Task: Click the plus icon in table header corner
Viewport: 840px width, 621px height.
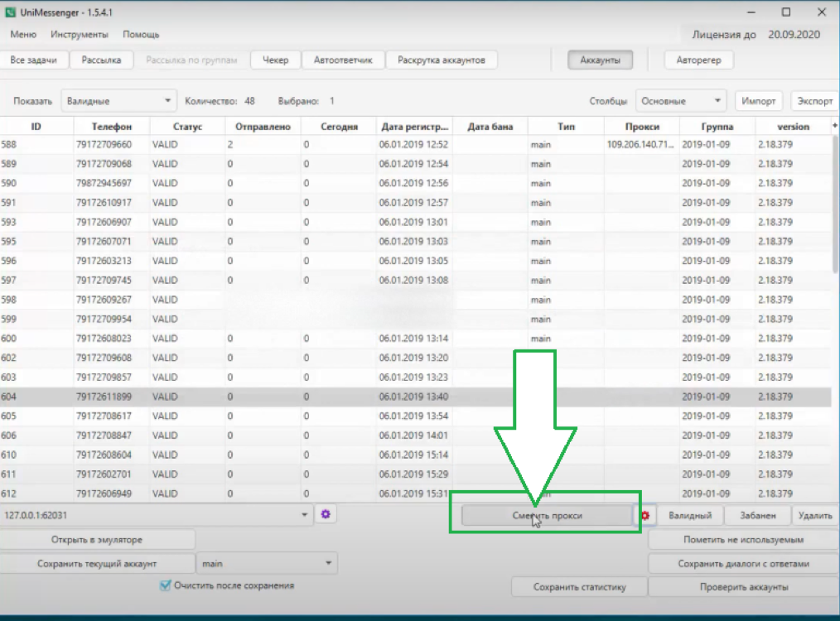Action: point(835,125)
